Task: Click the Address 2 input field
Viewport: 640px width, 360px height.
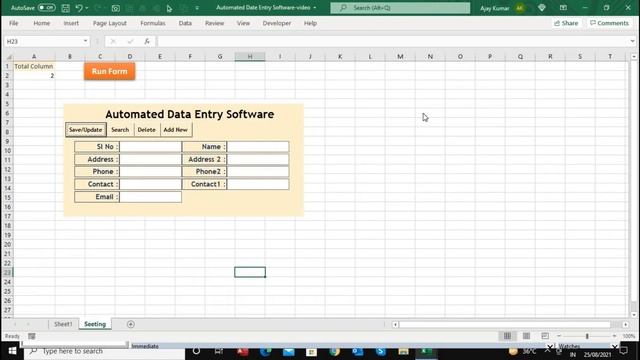Action: (x=258, y=159)
